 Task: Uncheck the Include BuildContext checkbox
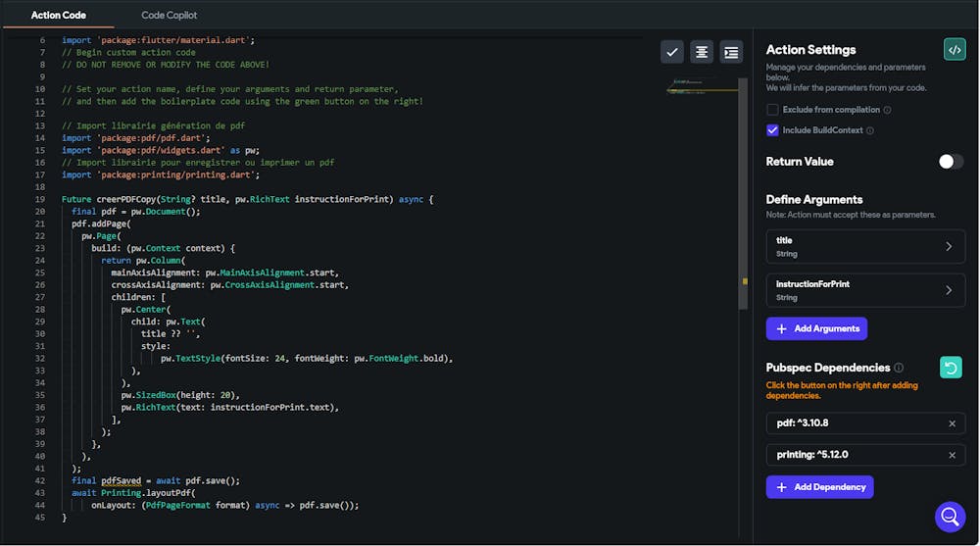(772, 130)
